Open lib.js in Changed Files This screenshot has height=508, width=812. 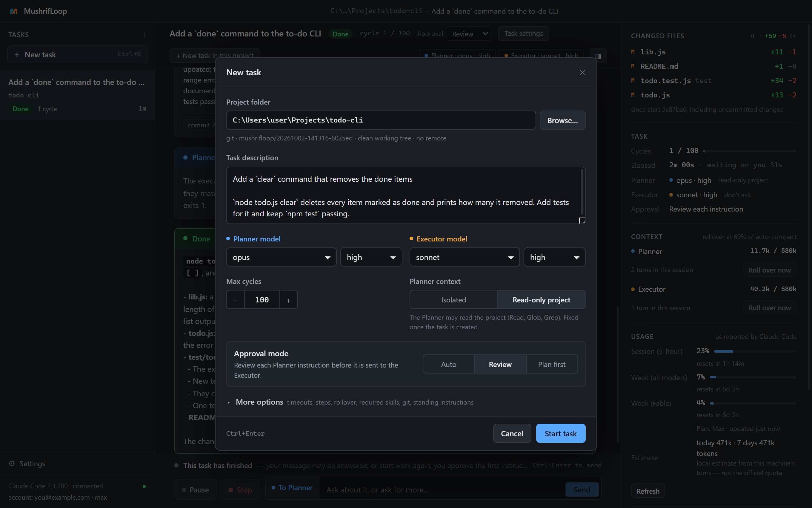[x=713, y=52]
